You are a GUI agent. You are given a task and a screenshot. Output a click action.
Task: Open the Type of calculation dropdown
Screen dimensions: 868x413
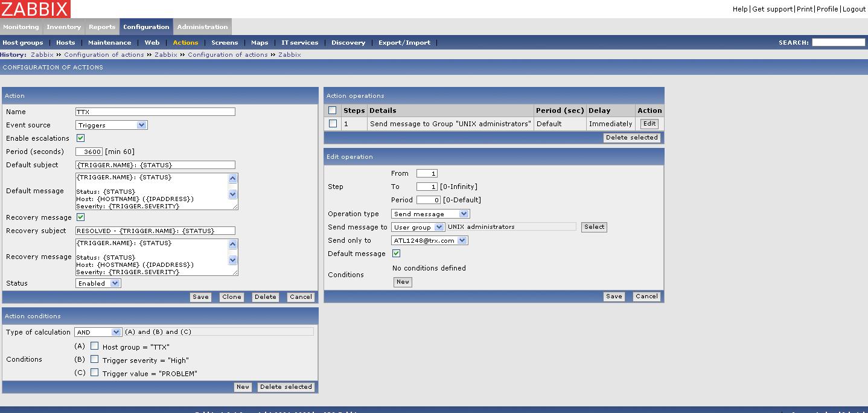[x=98, y=332]
